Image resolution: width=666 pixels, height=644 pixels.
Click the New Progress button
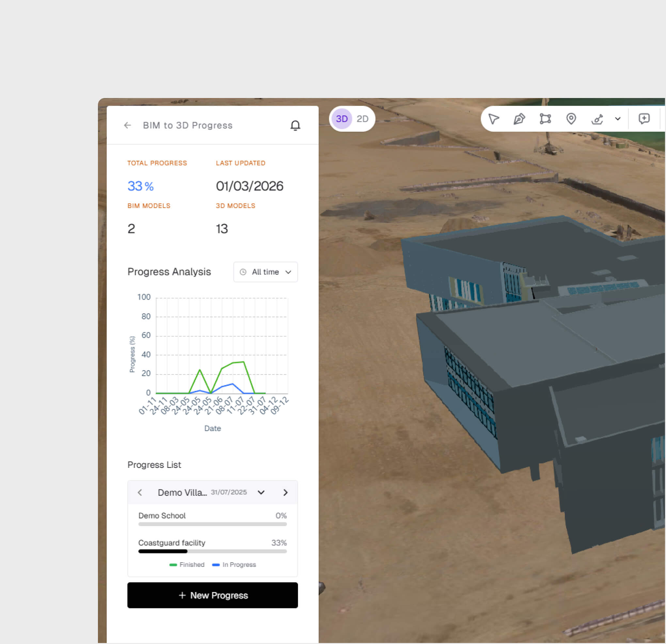coord(213,595)
